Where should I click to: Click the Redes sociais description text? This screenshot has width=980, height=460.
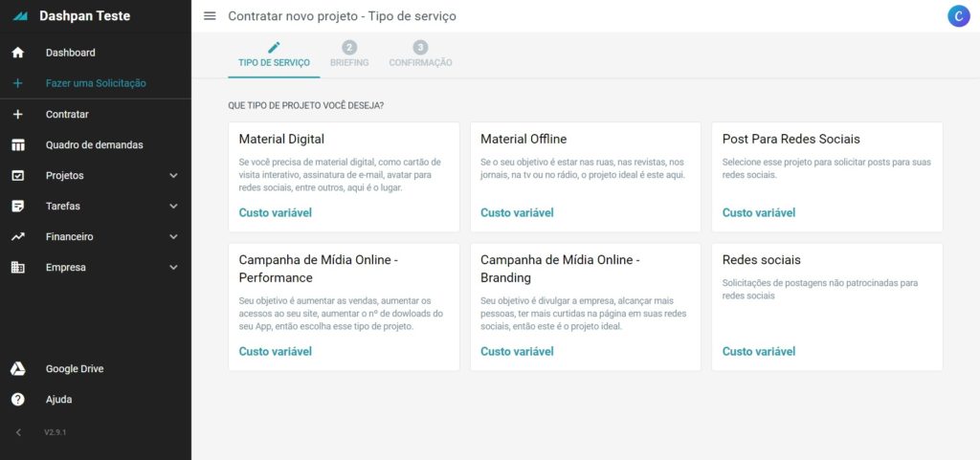click(820, 289)
